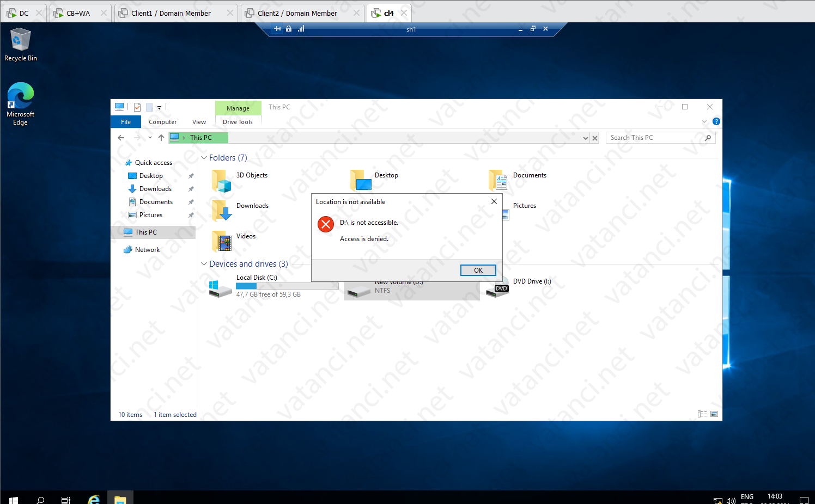Unpin Desktop from Quick access
Viewport: 815px width, 504px height.
[191, 176]
